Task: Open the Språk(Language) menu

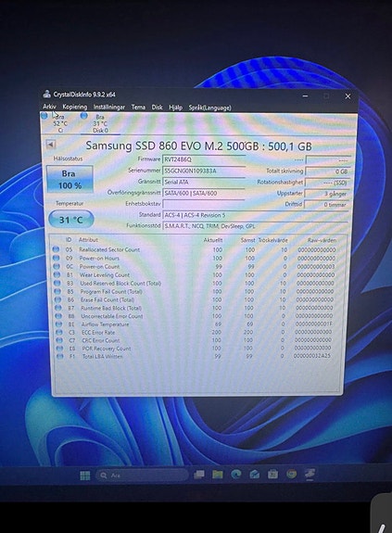Action: coord(210,108)
